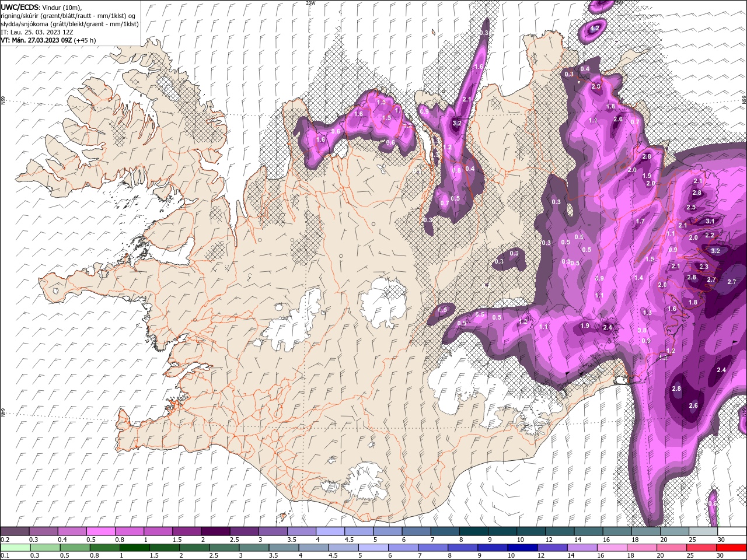Click the '4.2' snowfall value label

[595, 28]
